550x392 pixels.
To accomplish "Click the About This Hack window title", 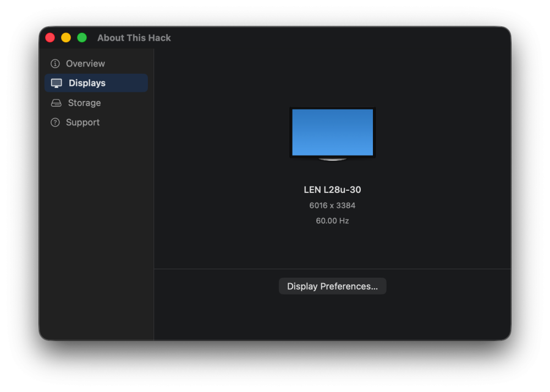I will (x=134, y=38).
